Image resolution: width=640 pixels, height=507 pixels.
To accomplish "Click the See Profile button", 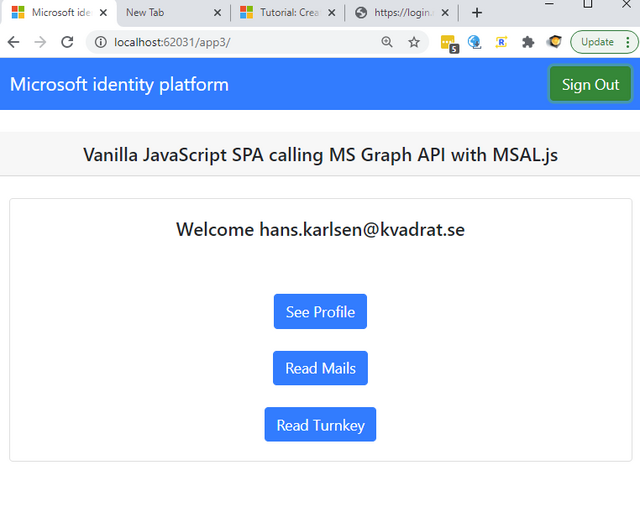I will pyautogui.click(x=320, y=311).
